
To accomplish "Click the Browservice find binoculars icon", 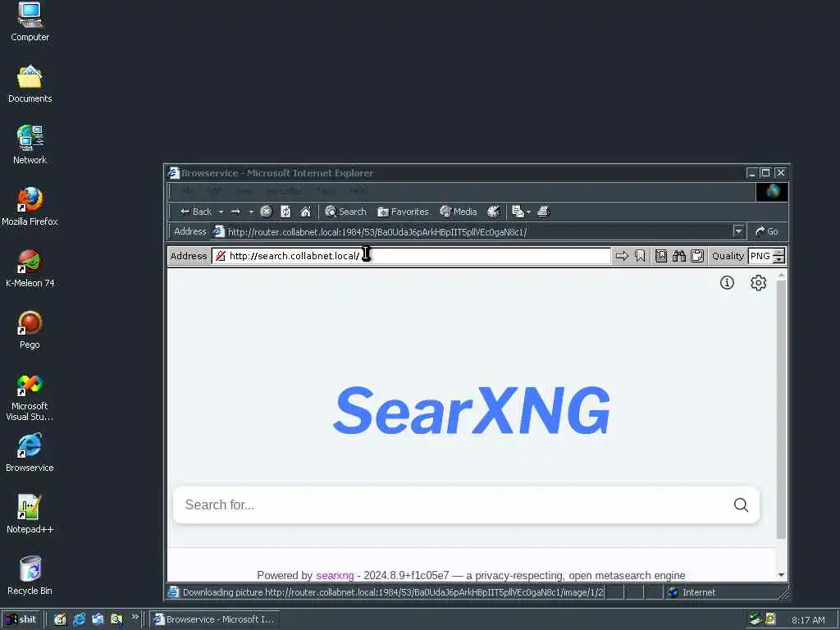I will click(678, 256).
